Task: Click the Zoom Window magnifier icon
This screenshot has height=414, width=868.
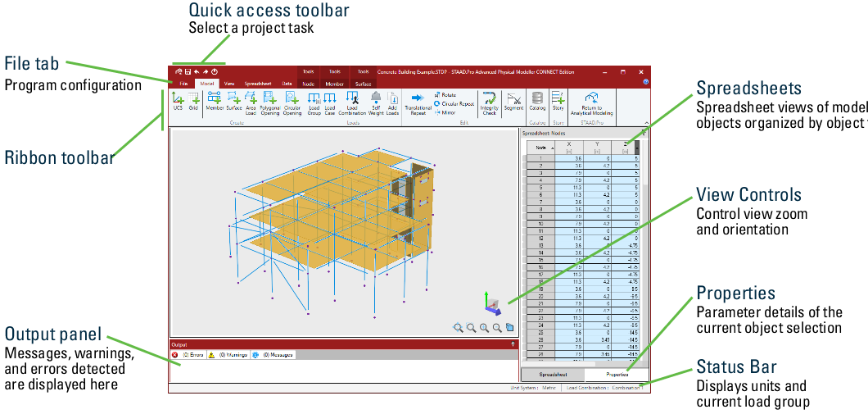Action: click(458, 328)
